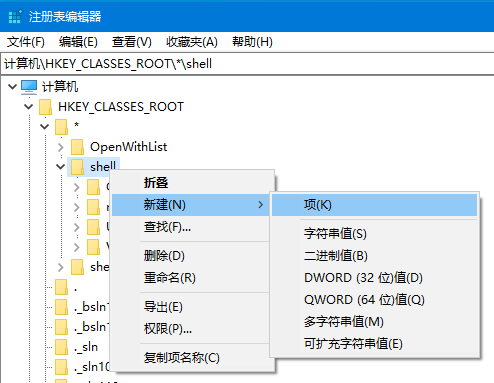Open 新建(N) submenu arrow
Screen dimensions: 494x383
tap(261, 205)
